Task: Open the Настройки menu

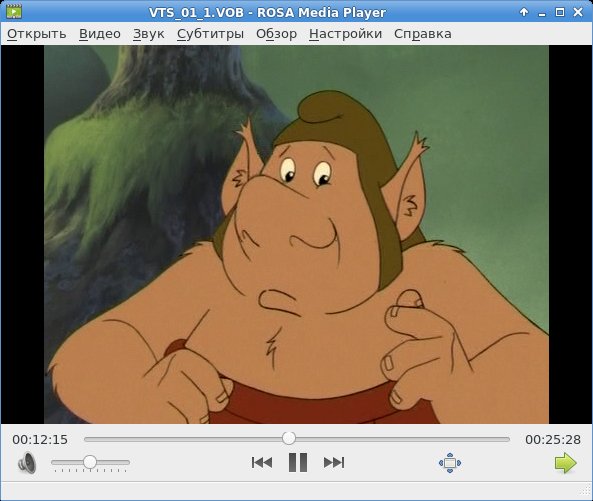Action: pyautogui.click(x=345, y=34)
